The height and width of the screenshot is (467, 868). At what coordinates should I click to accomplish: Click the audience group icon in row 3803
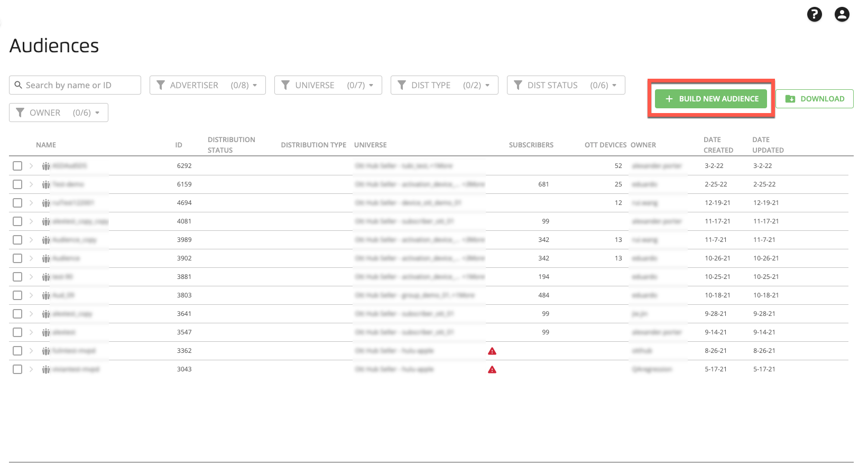46,295
